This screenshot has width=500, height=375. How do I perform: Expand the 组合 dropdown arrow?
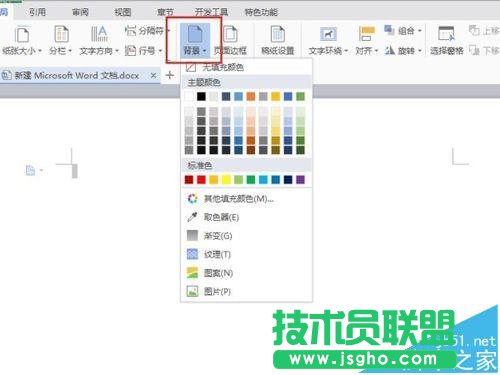[420, 31]
